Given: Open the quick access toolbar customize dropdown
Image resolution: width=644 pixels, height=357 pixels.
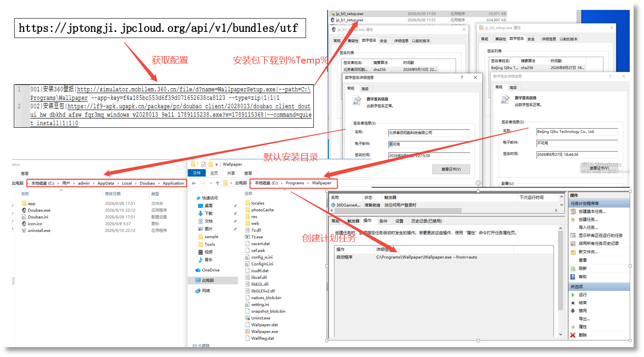Looking at the screenshot, I should point(217,164).
